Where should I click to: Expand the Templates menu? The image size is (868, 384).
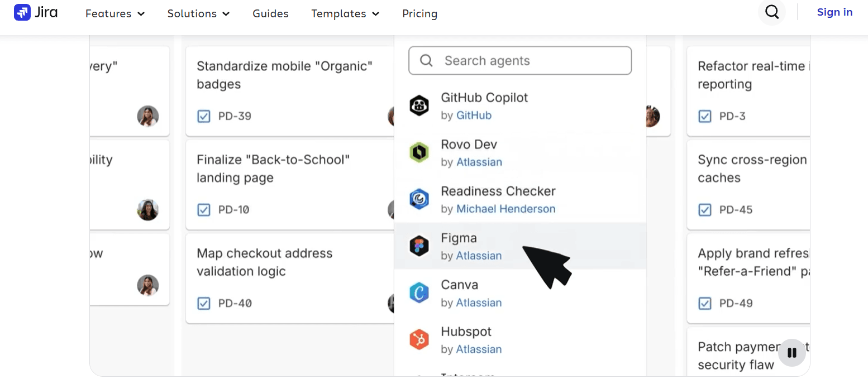pos(345,13)
